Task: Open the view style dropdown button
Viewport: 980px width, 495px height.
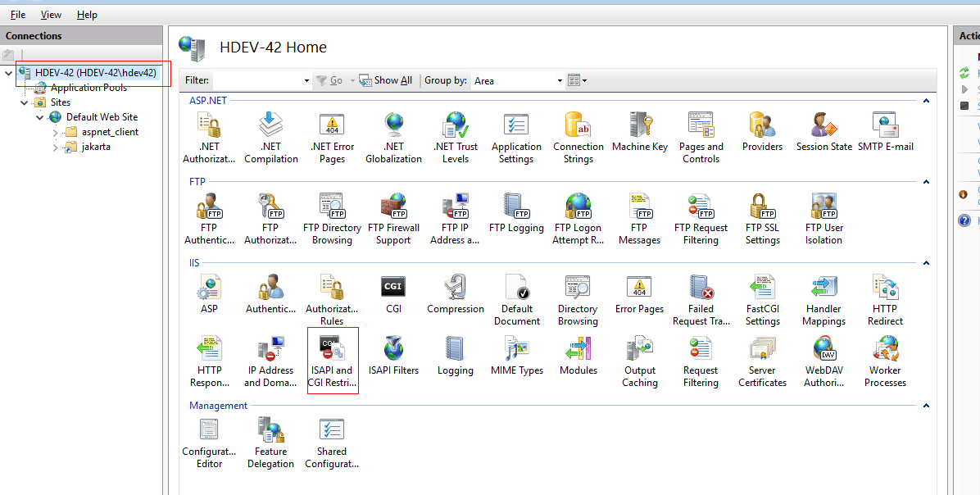Action: 578,80
